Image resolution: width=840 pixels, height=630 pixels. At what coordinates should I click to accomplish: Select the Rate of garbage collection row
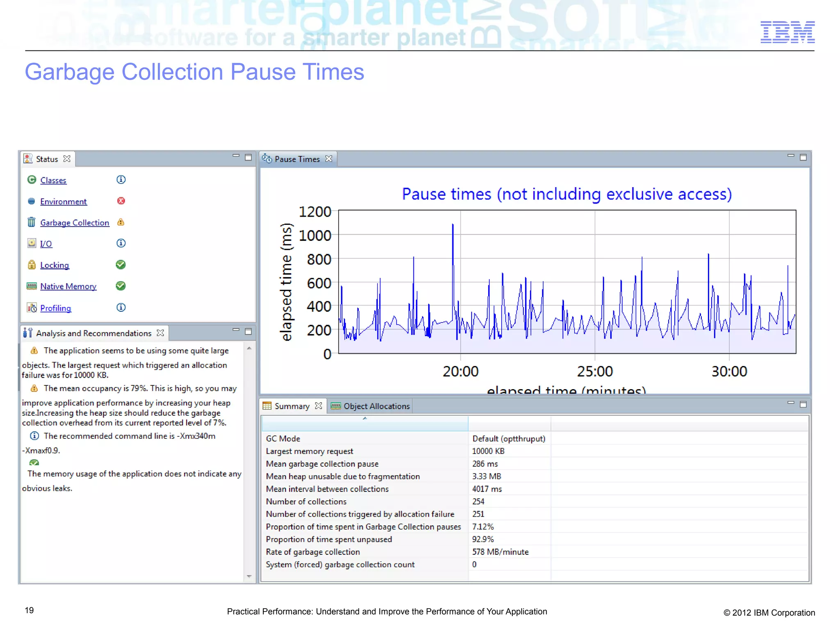[535, 552]
